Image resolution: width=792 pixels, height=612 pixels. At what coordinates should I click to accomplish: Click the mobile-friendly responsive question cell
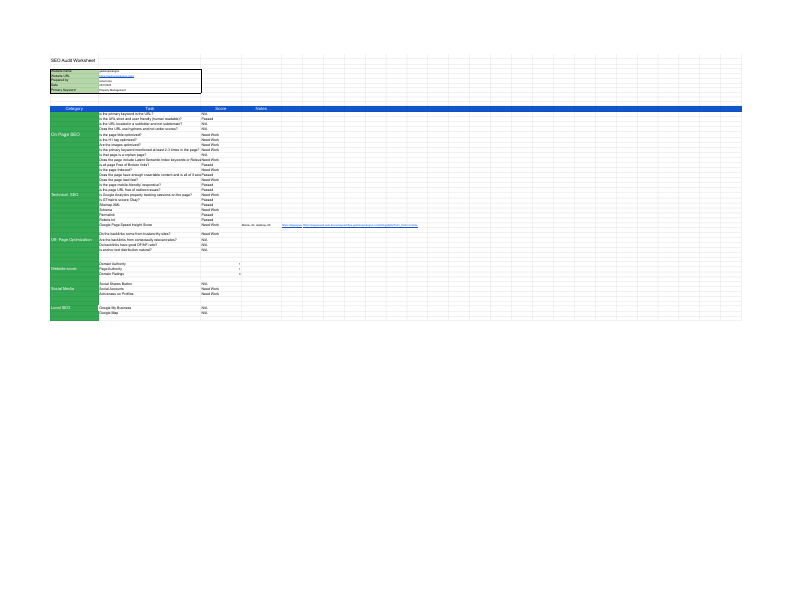click(x=150, y=185)
